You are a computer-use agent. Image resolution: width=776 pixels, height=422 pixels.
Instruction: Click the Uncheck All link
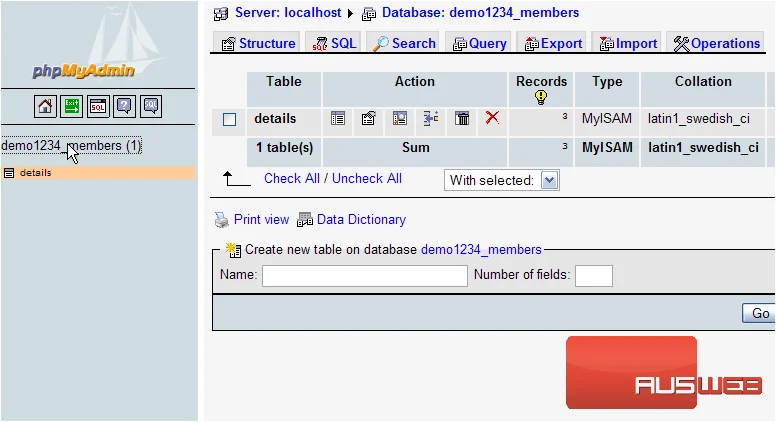click(x=367, y=179)
